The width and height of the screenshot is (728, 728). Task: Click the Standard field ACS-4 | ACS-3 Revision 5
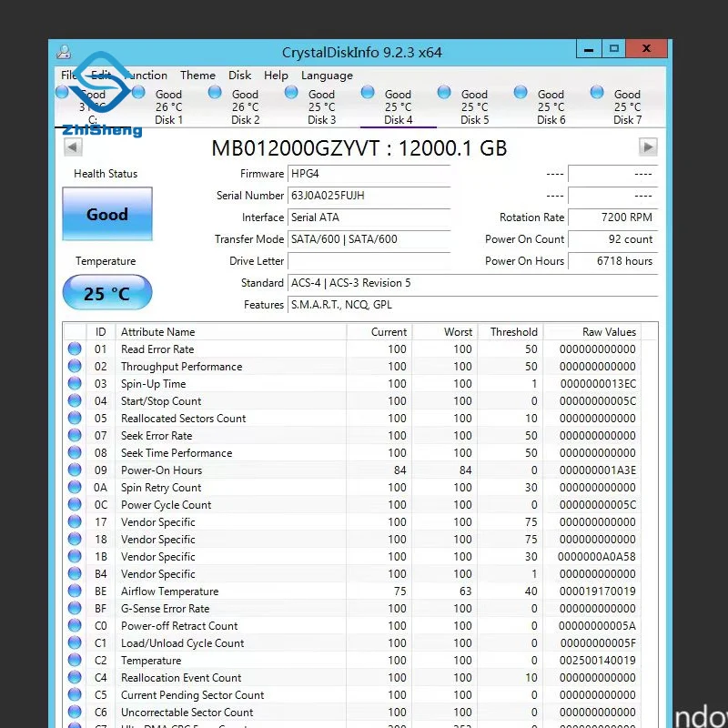coord(472,283)
